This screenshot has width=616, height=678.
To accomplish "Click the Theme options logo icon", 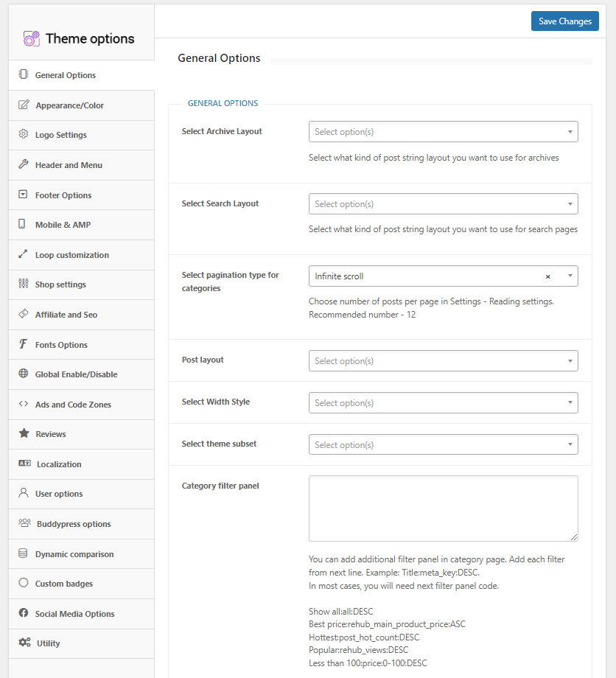I will click(30, 38).
